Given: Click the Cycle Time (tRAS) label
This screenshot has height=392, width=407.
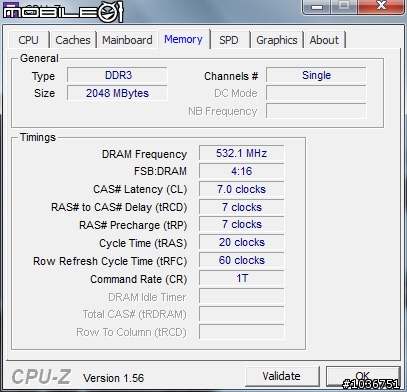Looking at the screenshot, I should tap(143, 243).
